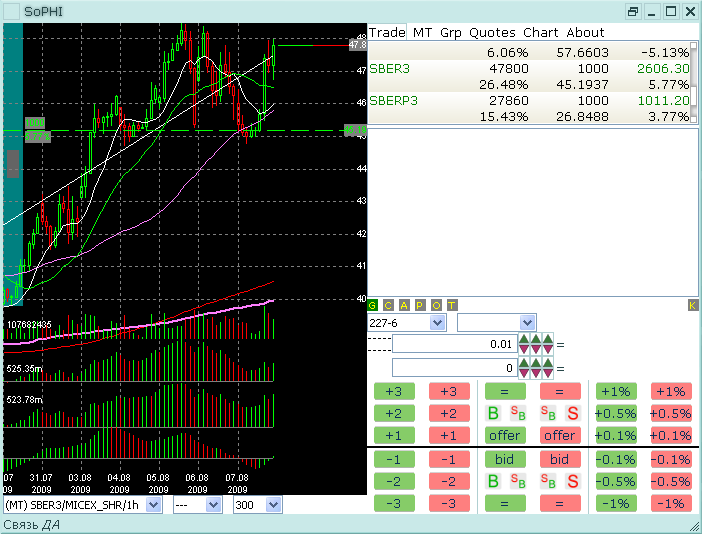Click the red -1 button

449,459
